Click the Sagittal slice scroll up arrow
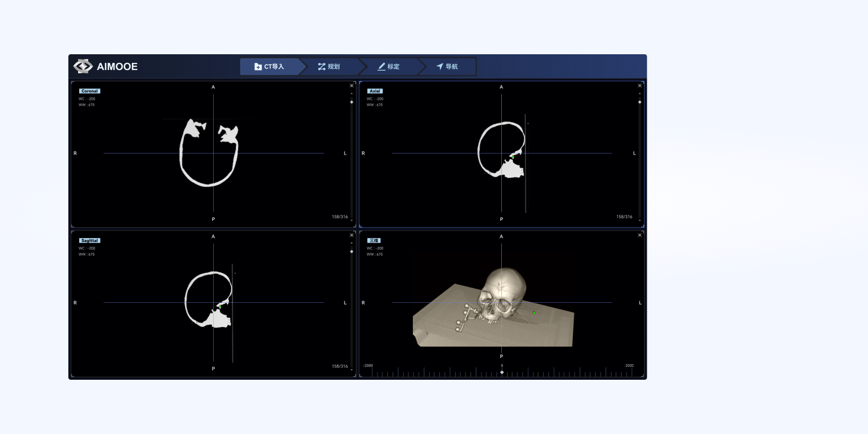 point(352,243)
